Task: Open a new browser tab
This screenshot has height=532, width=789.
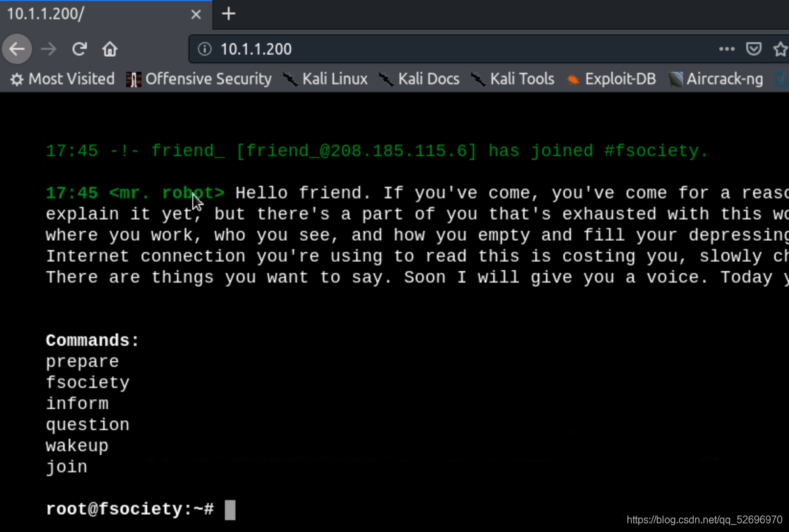Action: click(228, 13)
